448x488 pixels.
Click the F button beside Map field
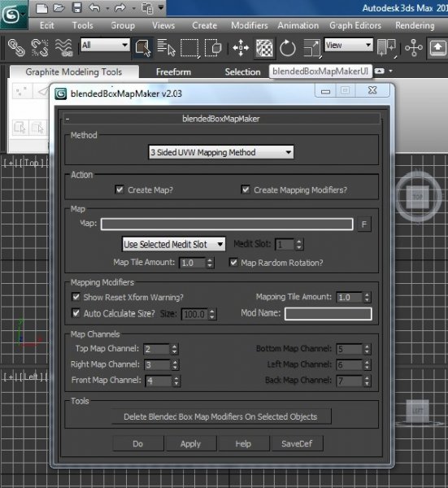(364, 224)
